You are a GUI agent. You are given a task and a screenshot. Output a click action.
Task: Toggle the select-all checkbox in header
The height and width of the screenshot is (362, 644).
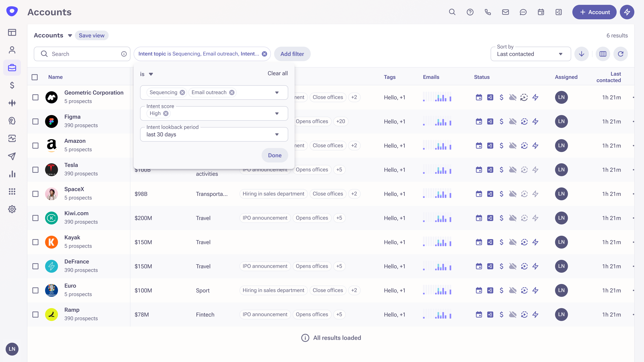point(35,77)
